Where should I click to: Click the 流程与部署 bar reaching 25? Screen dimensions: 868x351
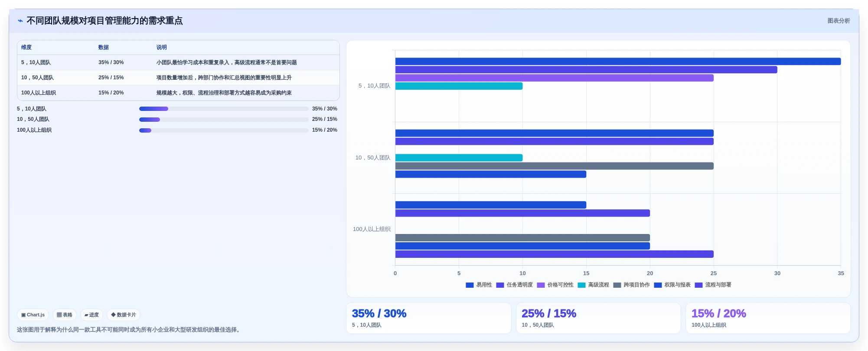(x=554, y=254)
